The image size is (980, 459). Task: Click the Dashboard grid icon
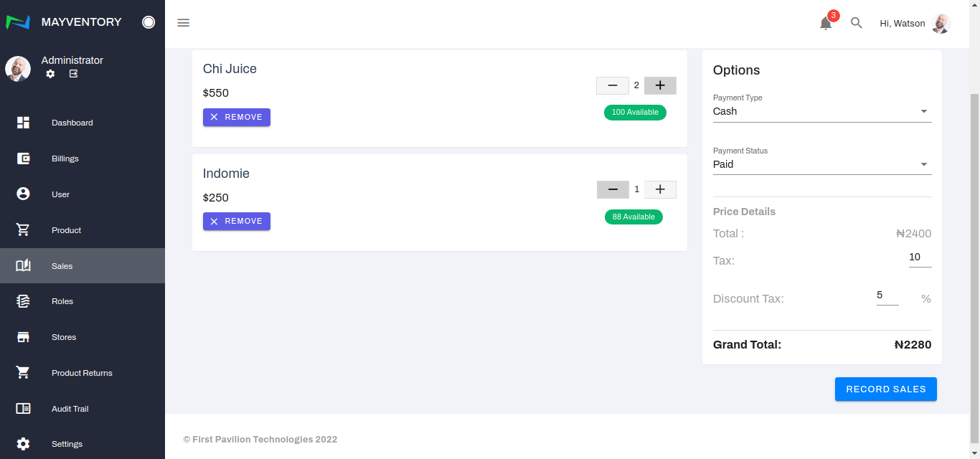point(23,123)
